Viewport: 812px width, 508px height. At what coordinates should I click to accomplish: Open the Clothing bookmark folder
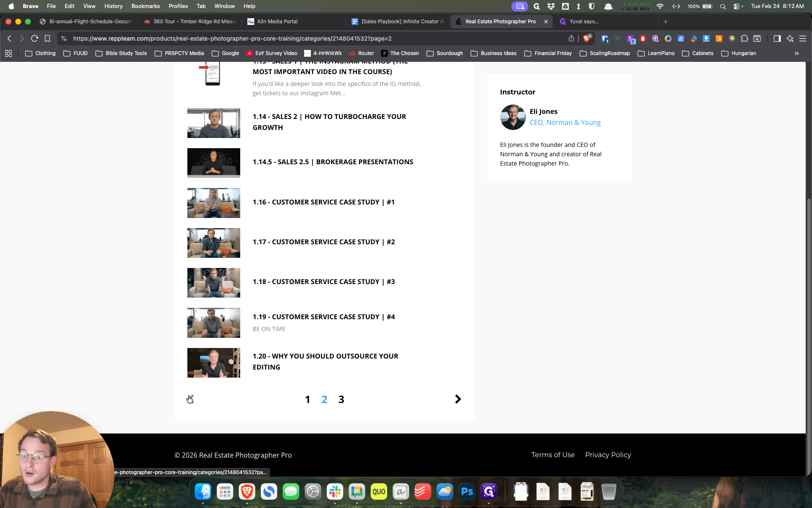pos(41,53)
